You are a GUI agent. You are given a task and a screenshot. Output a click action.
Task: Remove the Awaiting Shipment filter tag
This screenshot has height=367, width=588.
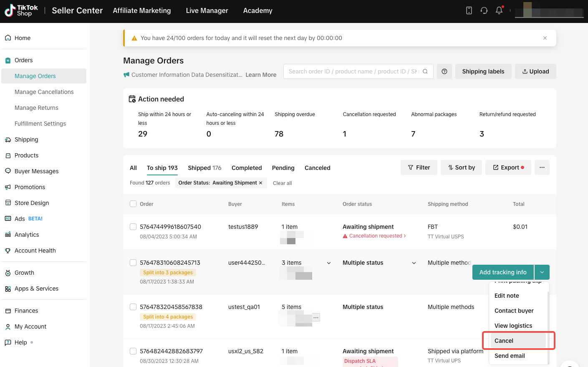point(261,183)
